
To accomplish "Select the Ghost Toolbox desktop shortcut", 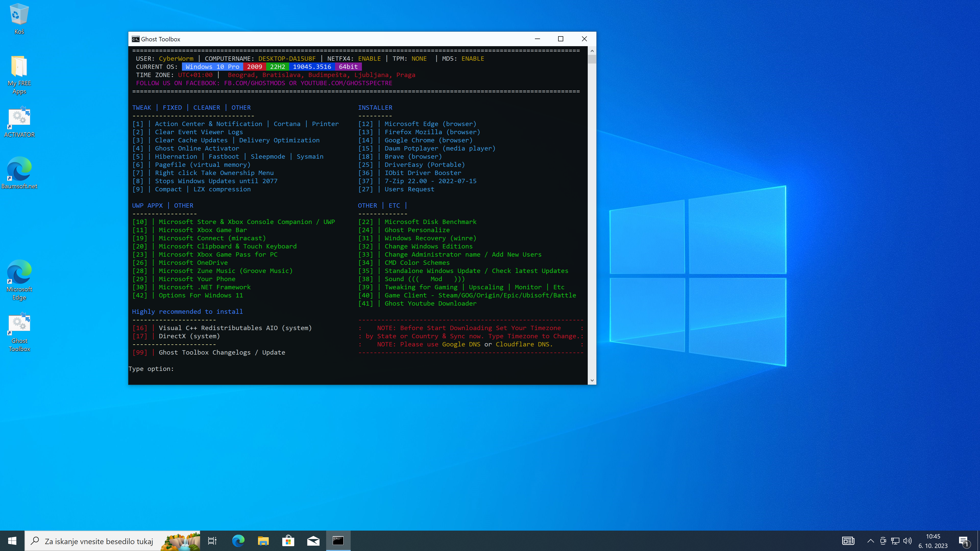I will pyautogui.click(x=19, y=332).
